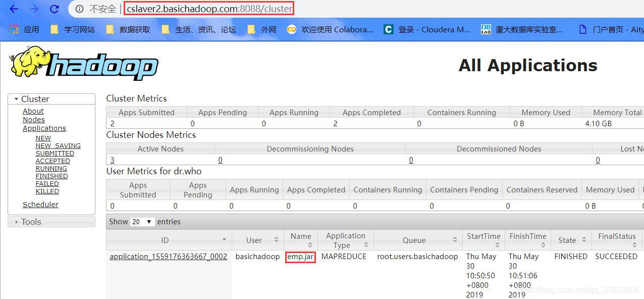Sort the table by Name column
This screenshot has width=644, height=299.
pyautogui.click(x=301, y=240)
